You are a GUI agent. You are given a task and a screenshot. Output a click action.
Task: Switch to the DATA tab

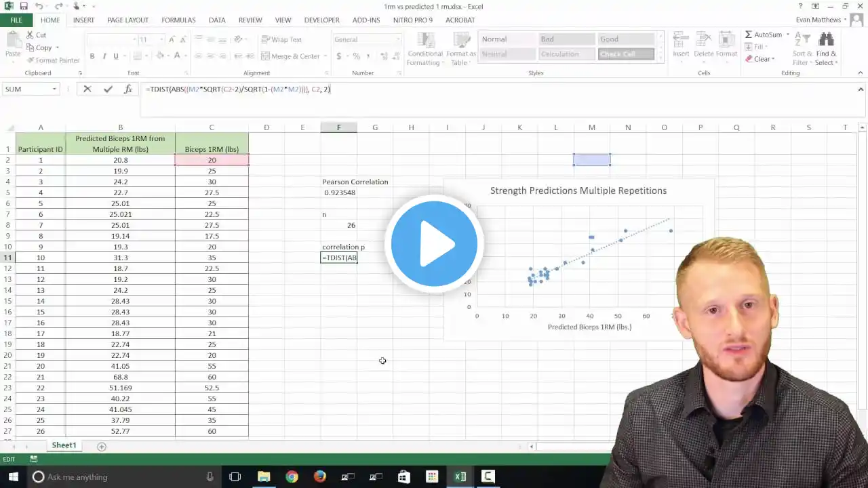tap(217, 20)
